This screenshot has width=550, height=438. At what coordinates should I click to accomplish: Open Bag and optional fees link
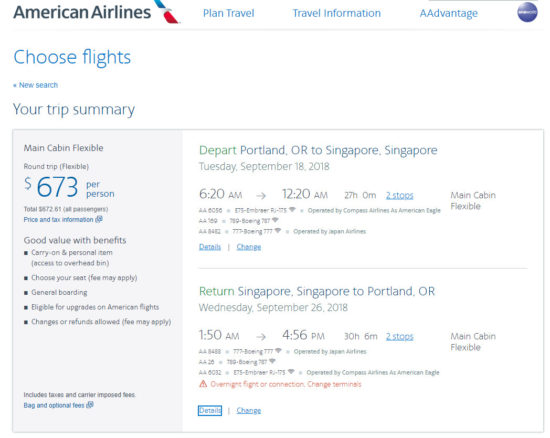[54, 405]
